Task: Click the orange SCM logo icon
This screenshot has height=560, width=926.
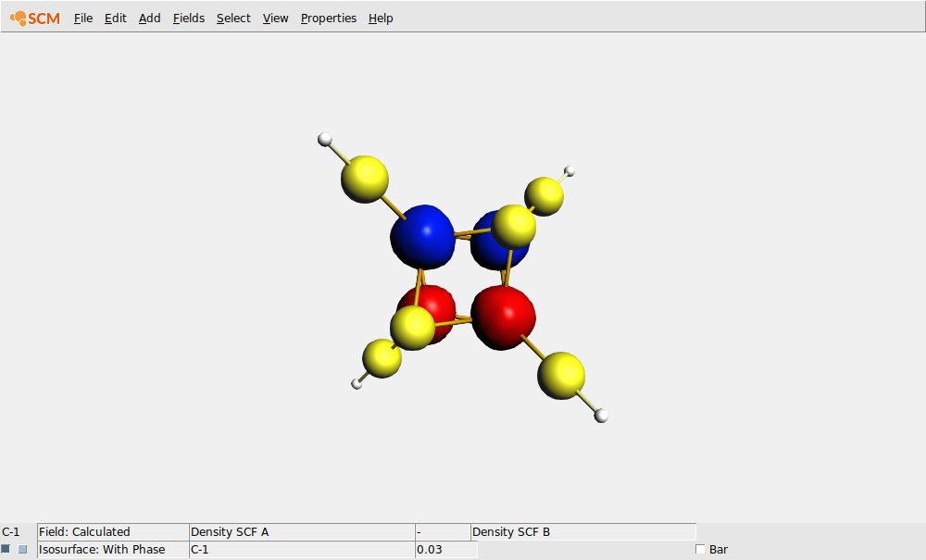Action: (17, 18)
